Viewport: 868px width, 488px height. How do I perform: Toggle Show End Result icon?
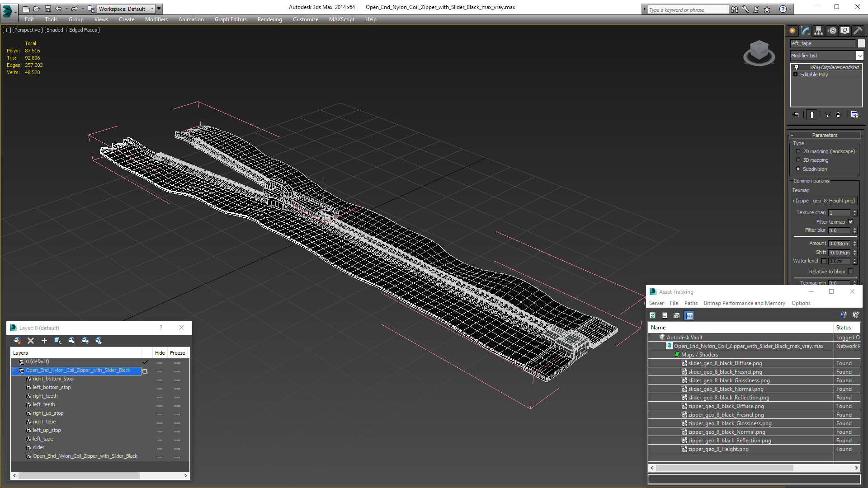pyautogui.click(x=812, y=115)
